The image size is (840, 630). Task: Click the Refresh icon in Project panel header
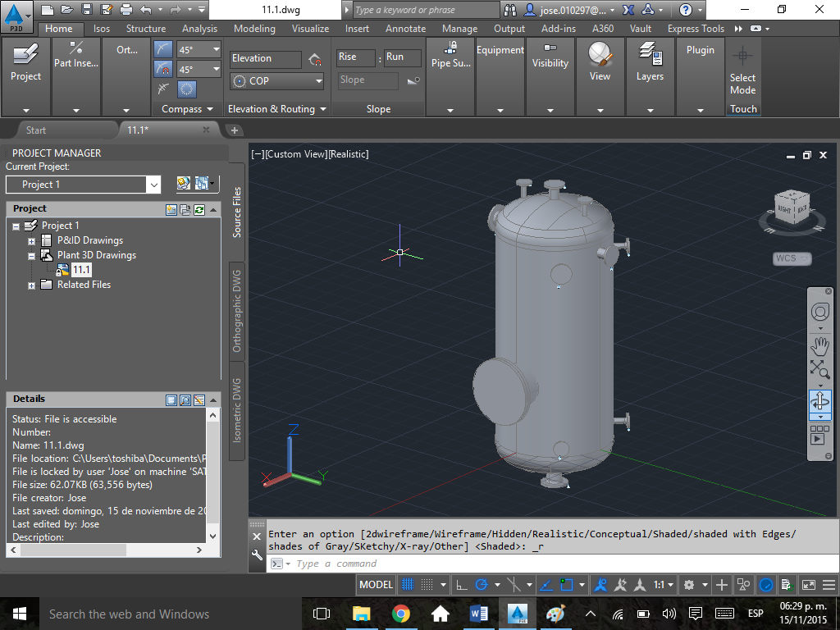coord(199,209)
